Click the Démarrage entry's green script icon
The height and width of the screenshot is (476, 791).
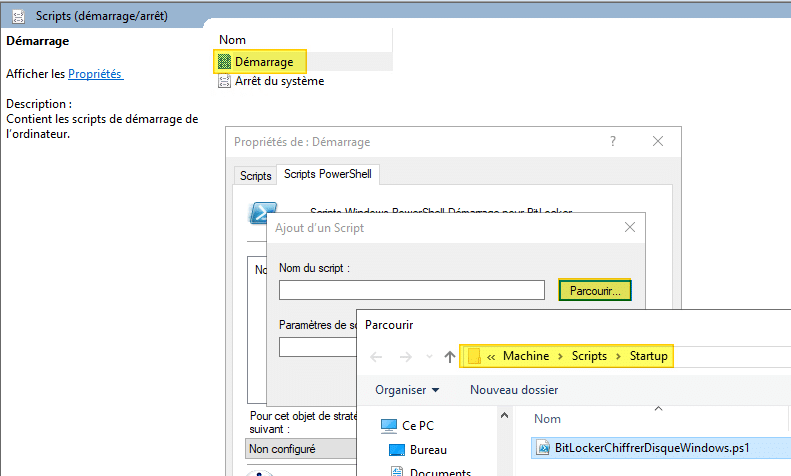(224, 62)
